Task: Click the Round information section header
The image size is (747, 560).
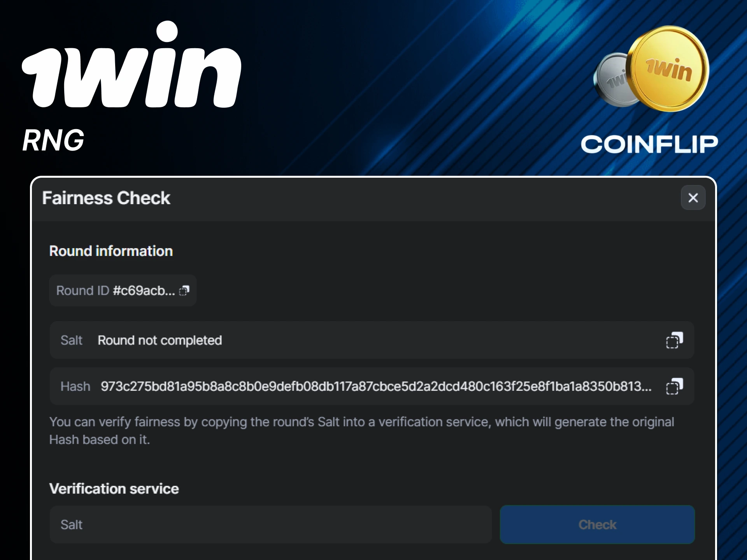Action: pyautogui.click(x=111, y=251)
